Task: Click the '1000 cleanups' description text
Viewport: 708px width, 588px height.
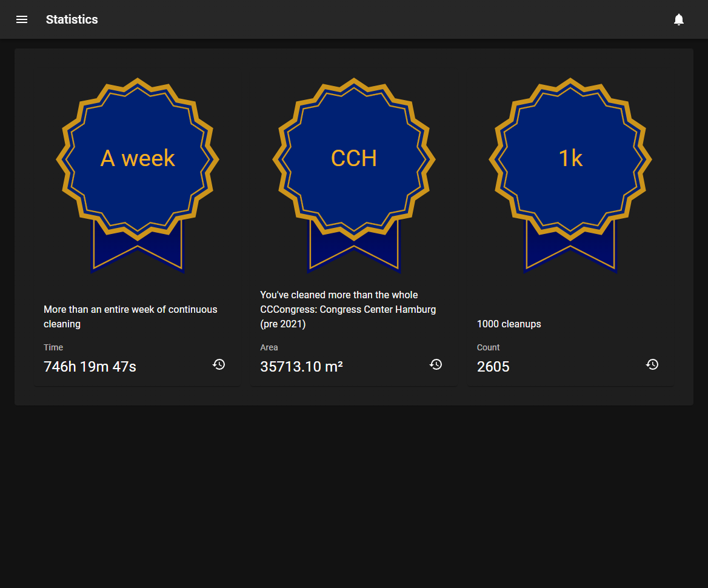Action: point(509,324)
